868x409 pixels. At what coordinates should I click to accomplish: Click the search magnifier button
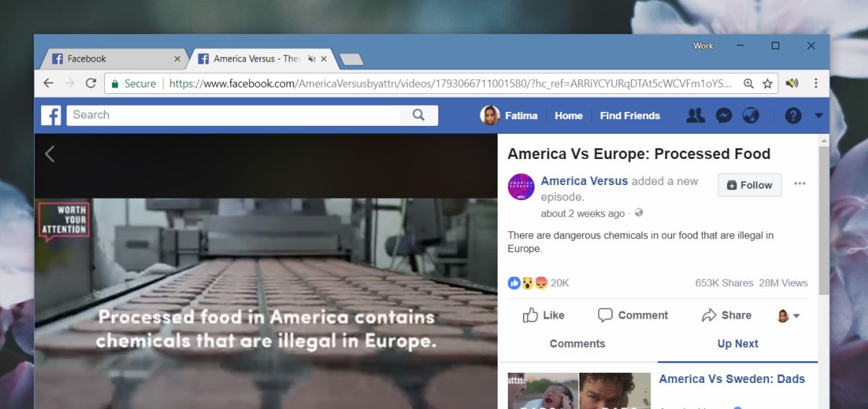pyautogui.click(x=419, y=115)
